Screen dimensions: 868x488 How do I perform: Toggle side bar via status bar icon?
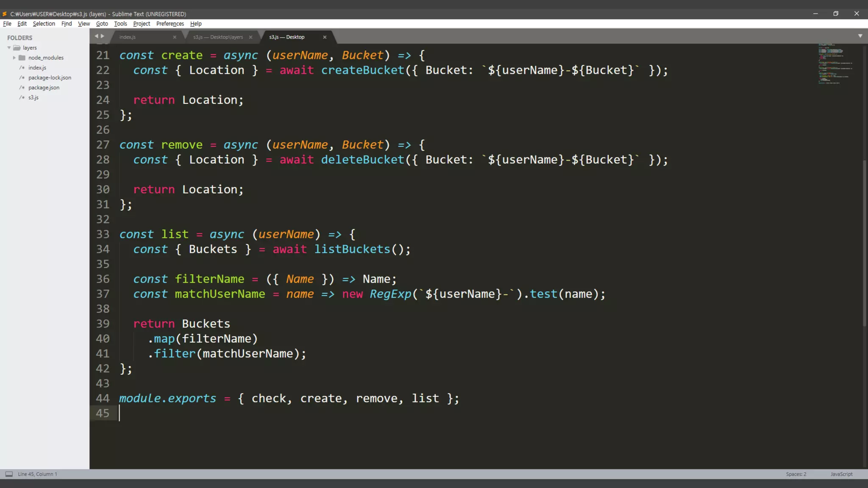click(x=9, y=474)
